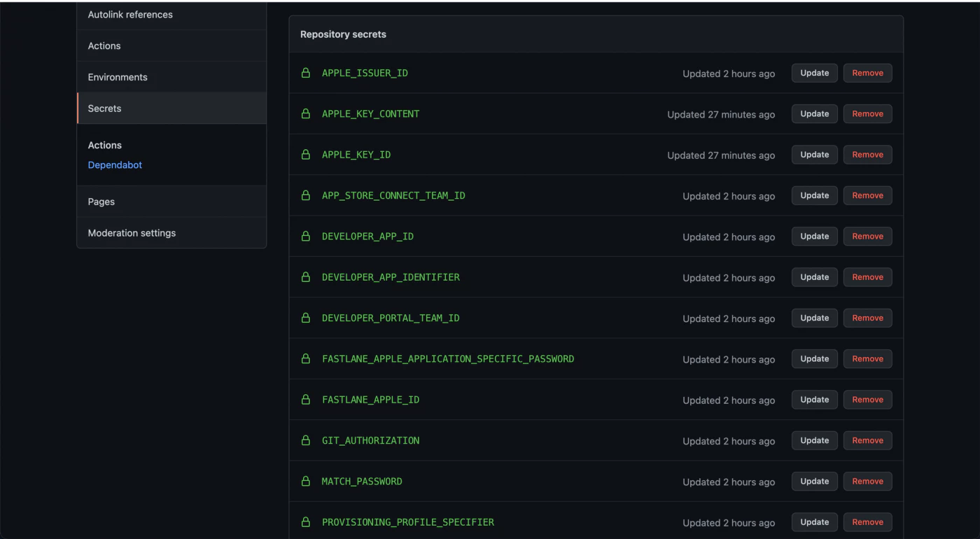Click the lock icon beside APPLE_KEY_ID
This screenshot has width=980, height=539.
click(x=306, y=155)
